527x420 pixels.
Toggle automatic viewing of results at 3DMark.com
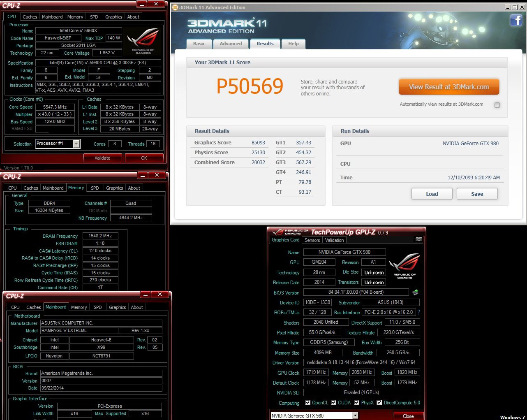(497, 105)
